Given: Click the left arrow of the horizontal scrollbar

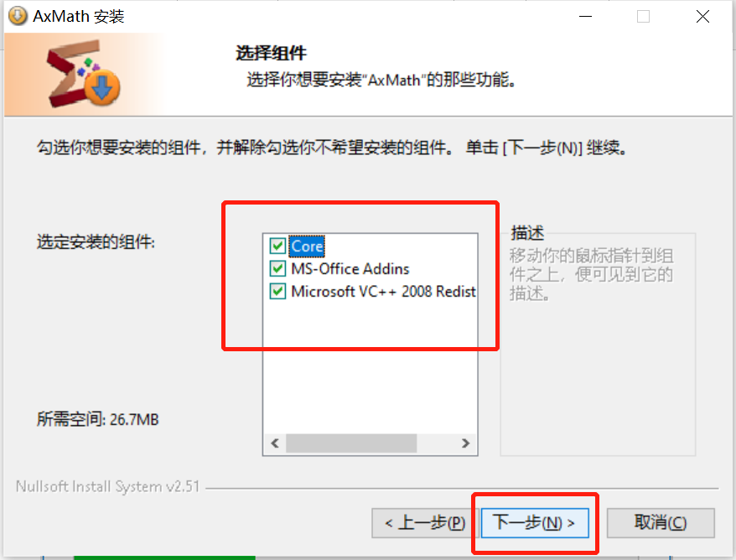Looking at the screenshot, I should pyautogui.click(x=275, y=443).
